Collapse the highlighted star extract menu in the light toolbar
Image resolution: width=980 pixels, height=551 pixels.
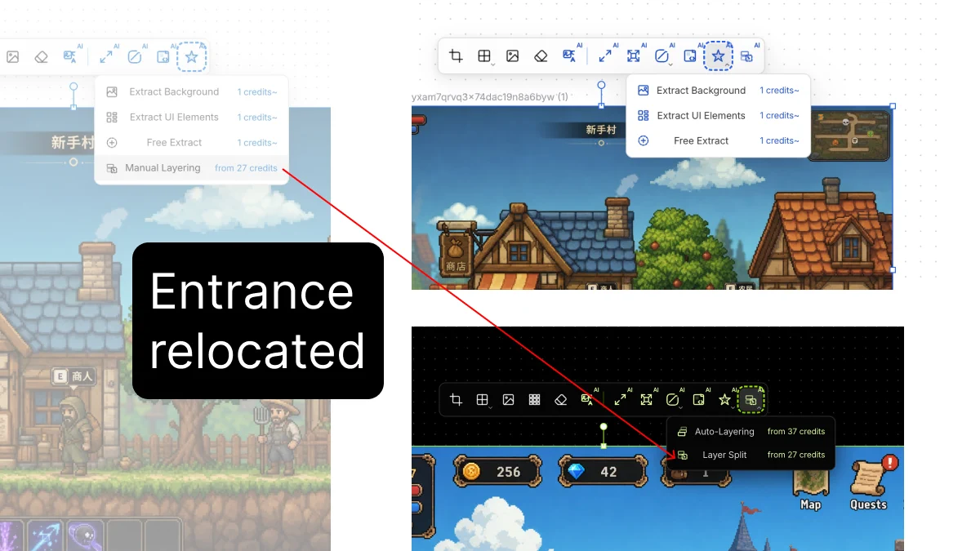coord(719,56)
